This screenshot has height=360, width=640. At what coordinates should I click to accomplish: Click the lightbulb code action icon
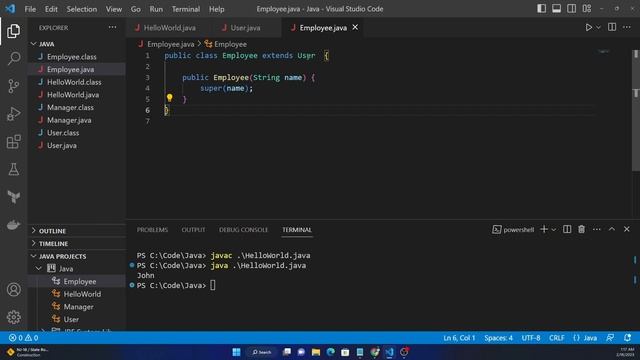coord(169,98)
